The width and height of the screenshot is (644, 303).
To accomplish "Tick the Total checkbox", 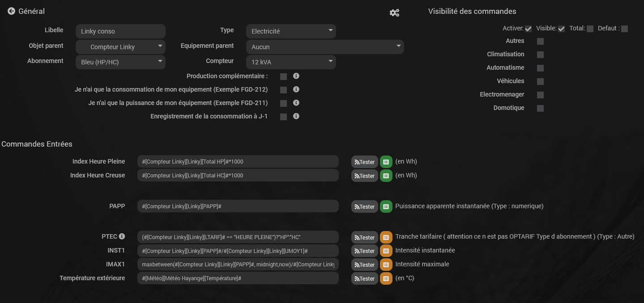I will [590, 29].
